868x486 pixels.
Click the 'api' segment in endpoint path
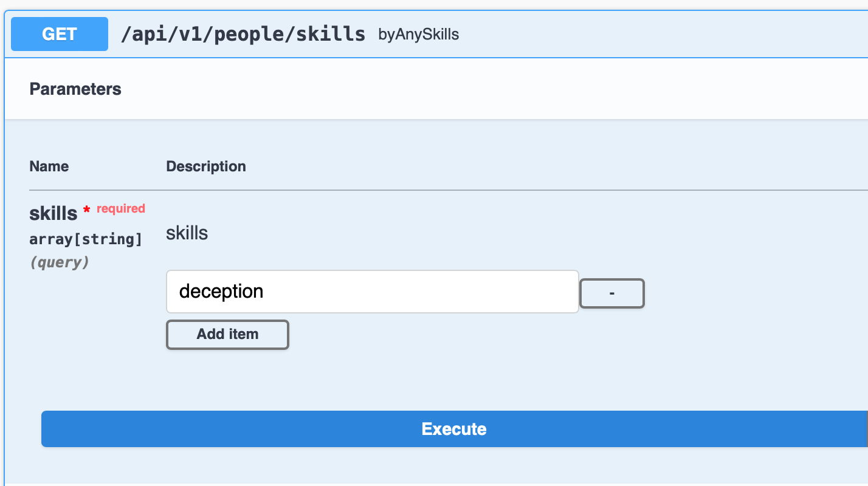(x=144, y=34)
